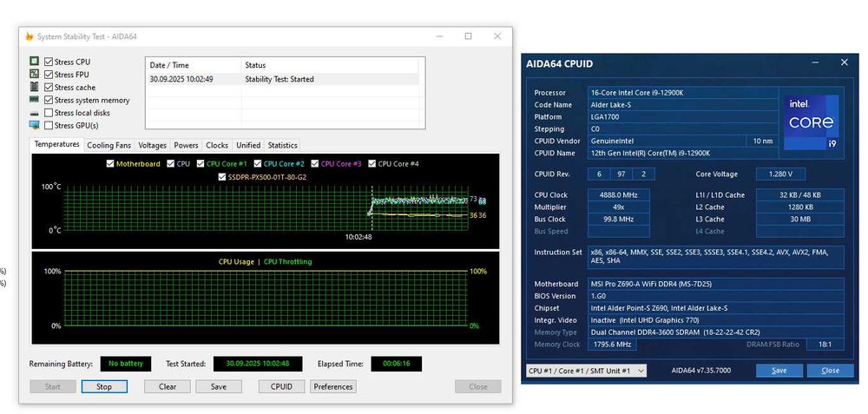868x414 pixels.
Task: Maximize the System Stability Test window
Action: (x=469, y=36)
